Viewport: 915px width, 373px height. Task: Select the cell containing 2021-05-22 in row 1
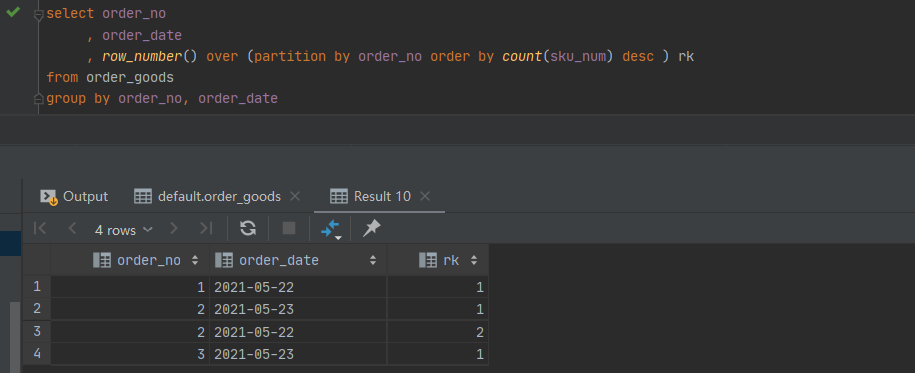click(x=298, y=287)
